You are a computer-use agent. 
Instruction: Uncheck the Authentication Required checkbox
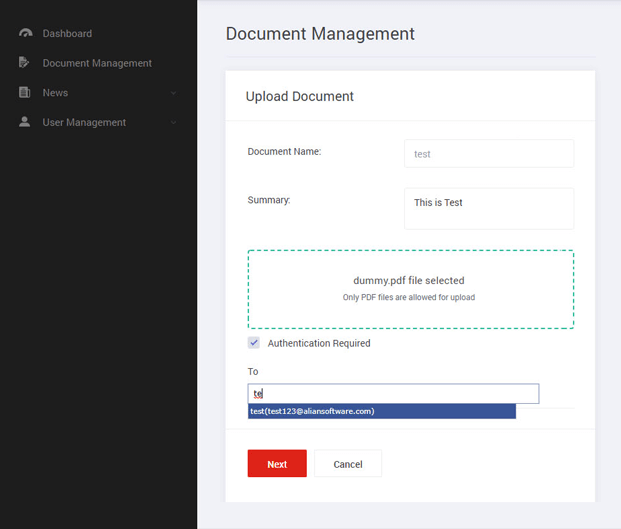point(253,343)
